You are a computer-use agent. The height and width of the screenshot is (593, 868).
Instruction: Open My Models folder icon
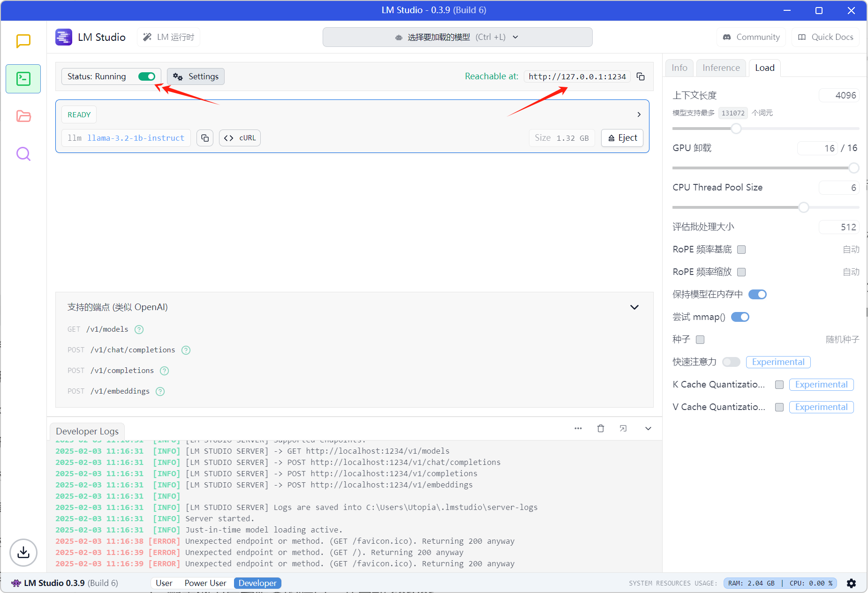23,116
